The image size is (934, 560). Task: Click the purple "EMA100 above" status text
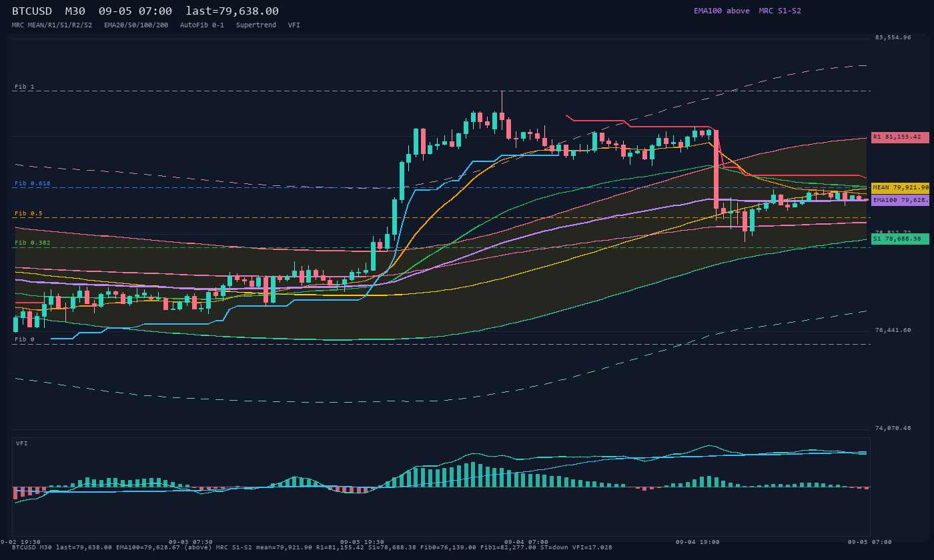722,11
